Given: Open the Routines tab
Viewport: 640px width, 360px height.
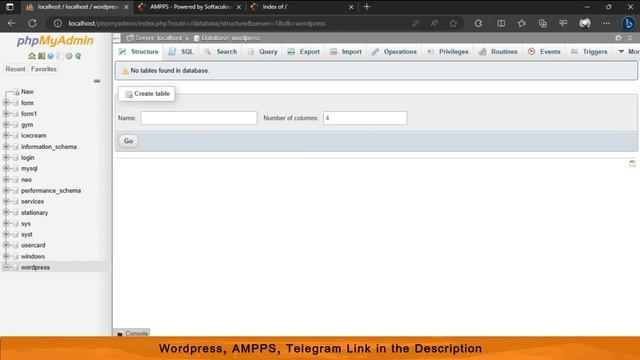Looking at the screenshot, I should tap(498, 52).
